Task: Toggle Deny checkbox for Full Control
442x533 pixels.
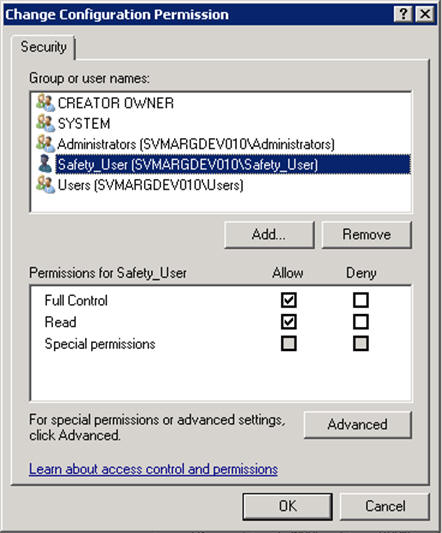Action: click(x=361, y=300)
